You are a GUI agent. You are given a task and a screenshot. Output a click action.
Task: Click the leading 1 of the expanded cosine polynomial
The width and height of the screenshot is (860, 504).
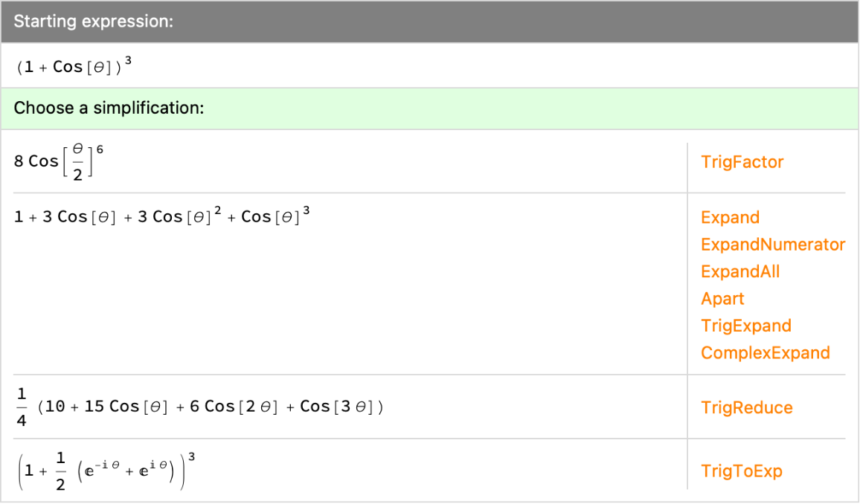[19, 217]
